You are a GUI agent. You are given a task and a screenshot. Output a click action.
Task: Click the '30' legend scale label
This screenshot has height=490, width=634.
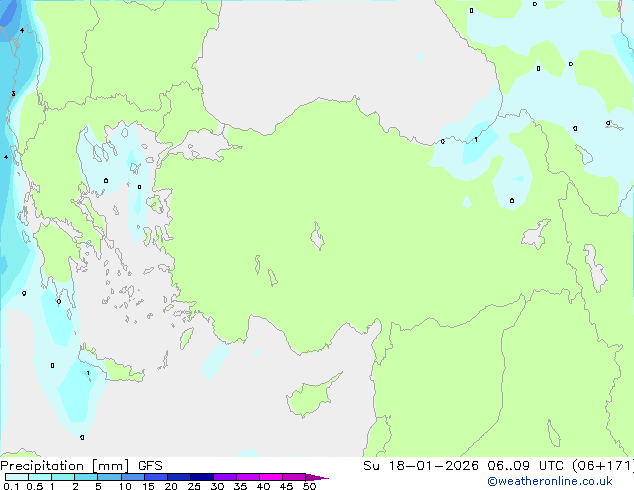217,486
